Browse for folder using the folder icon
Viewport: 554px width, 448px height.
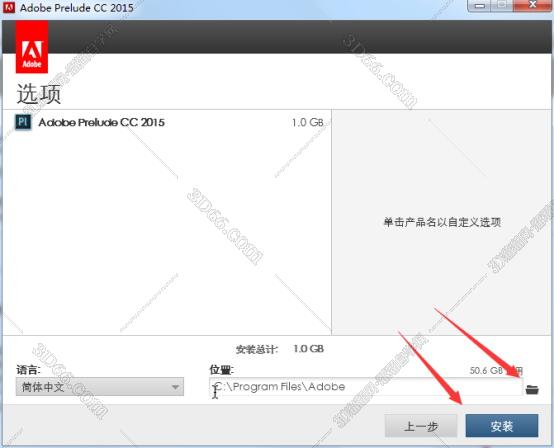click(x=532, y=389)
